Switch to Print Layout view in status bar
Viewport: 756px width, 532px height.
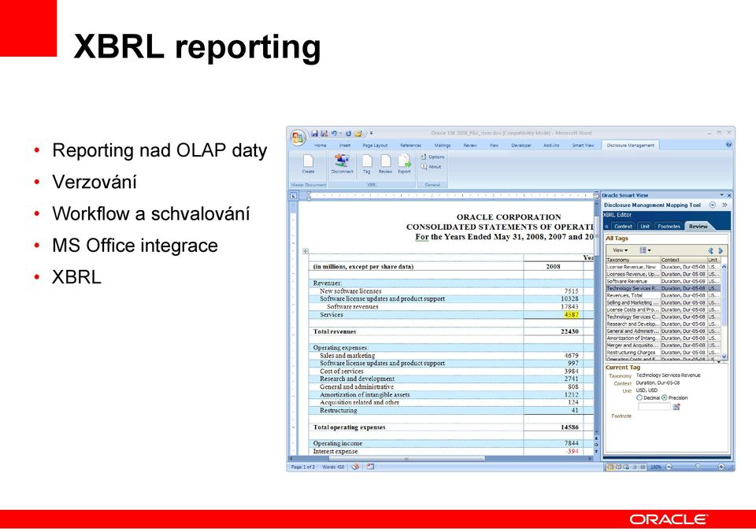click(610, 467)
